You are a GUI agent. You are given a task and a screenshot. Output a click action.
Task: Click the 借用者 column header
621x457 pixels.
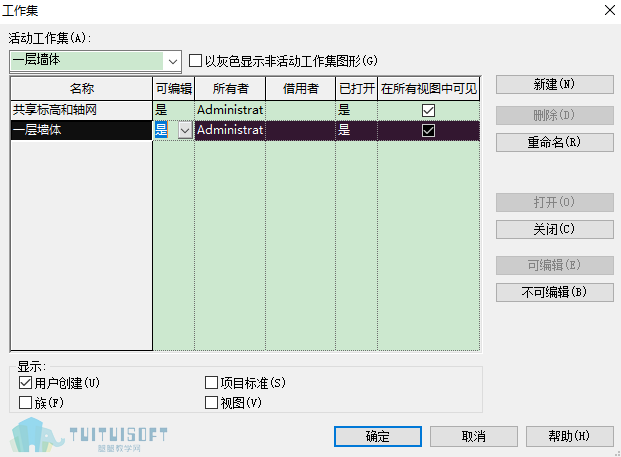301,88
